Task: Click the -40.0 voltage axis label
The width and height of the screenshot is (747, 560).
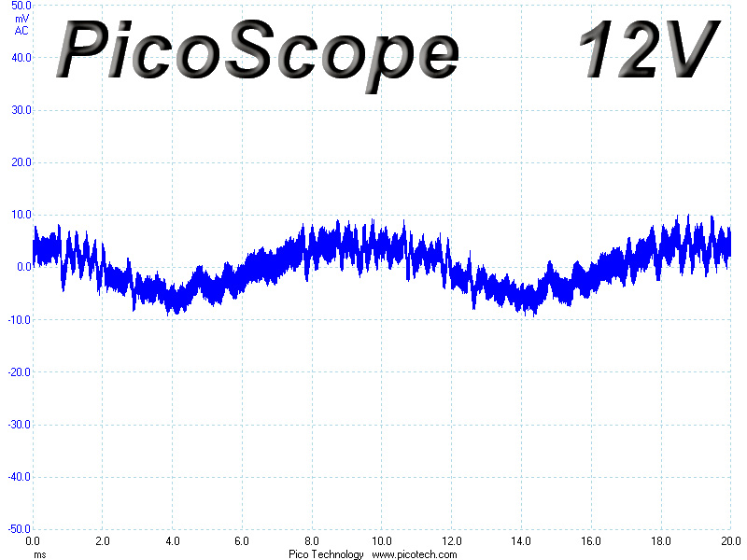Action: point(20,477)
